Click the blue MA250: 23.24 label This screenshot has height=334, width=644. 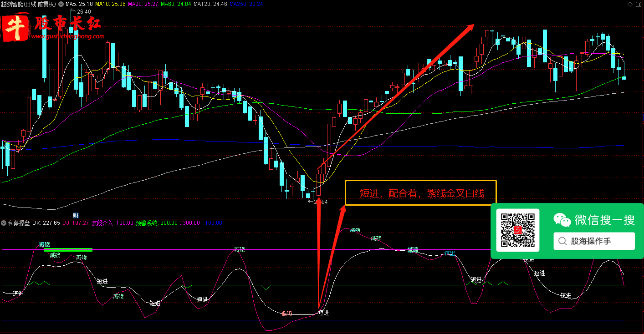[246, 4]
